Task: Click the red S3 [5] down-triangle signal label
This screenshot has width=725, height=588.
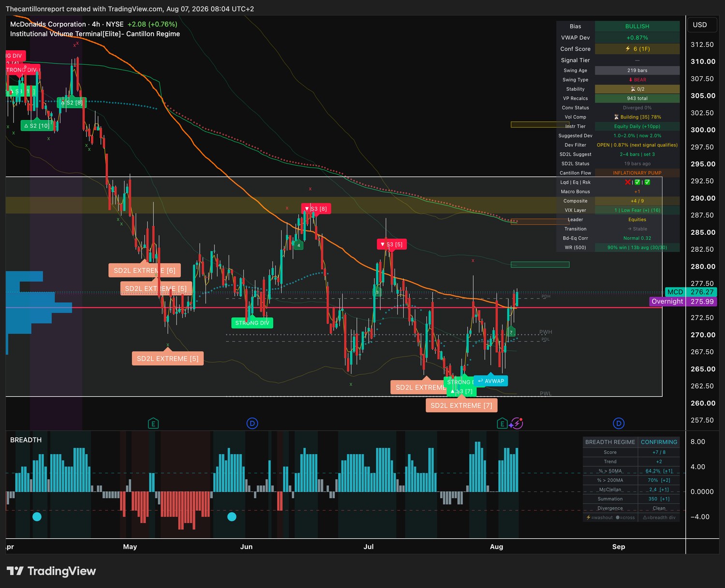Action: 391,244
